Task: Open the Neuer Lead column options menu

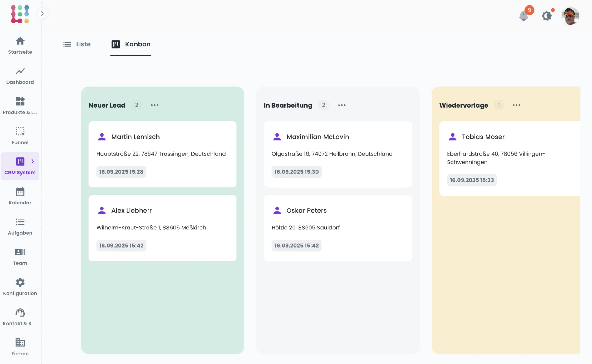Action: 154,105
